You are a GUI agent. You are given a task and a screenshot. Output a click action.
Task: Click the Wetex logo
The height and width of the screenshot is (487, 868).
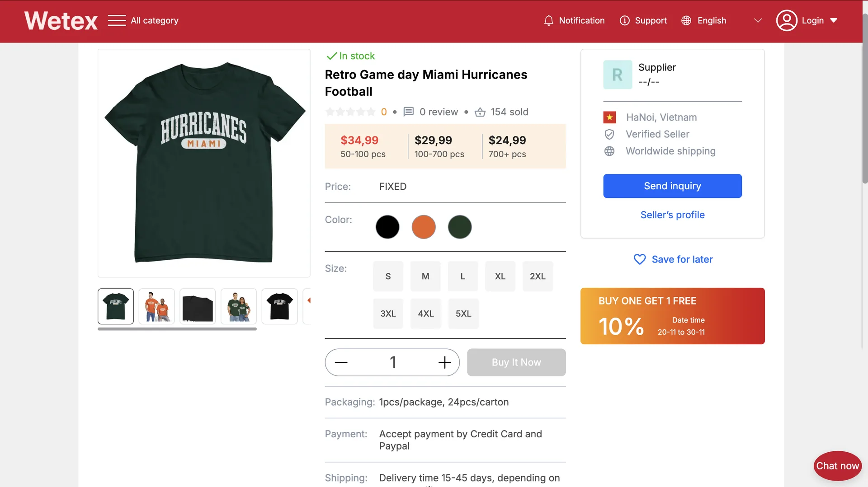click(61, 21)
